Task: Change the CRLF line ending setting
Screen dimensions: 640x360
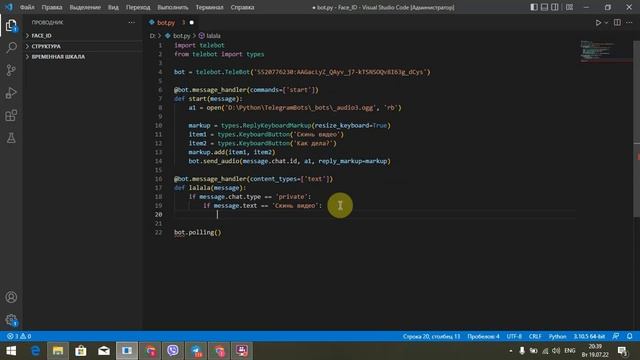Action: (535, 336)
